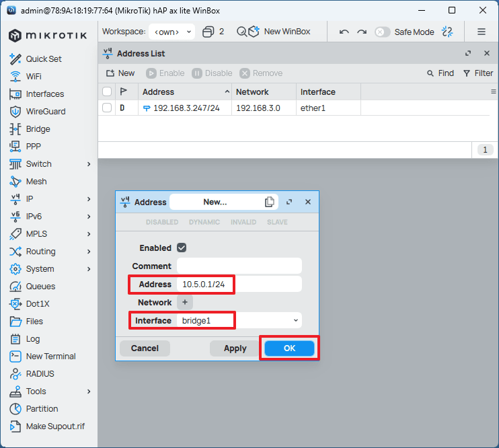This screenshot has width=499, height=448.
Task: Expand the Network field plus button
Action: pyautogui.click(x=185, y=303)
